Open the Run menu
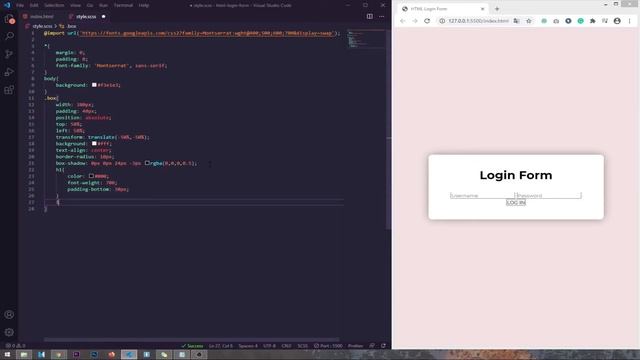Viewport: 640px width, 360px height. pos(104,5)
